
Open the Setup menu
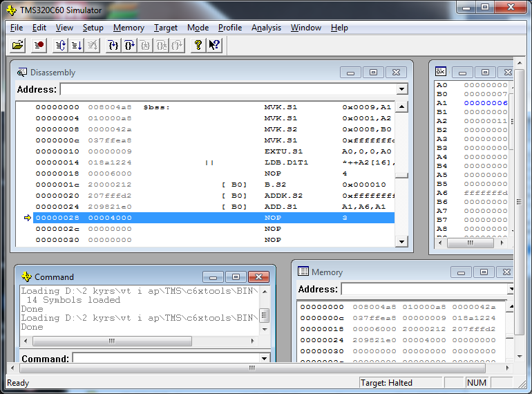[x=93, y=28]
